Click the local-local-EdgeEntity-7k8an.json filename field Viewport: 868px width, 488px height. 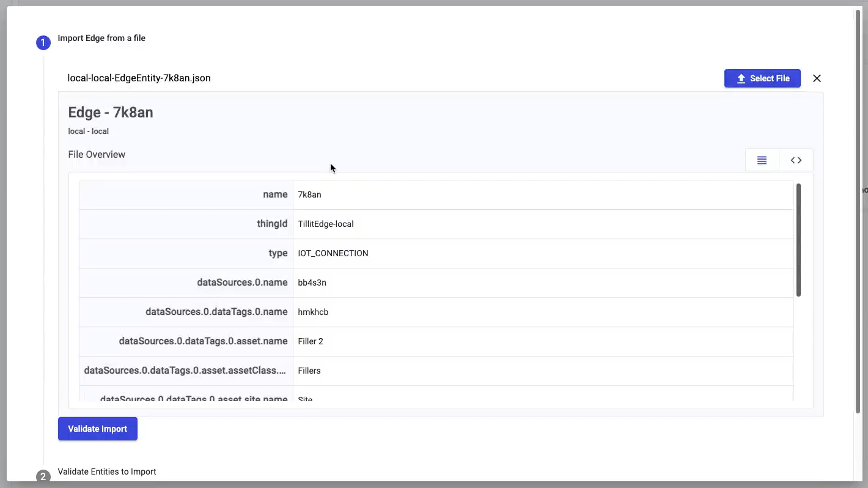[139, 78]
